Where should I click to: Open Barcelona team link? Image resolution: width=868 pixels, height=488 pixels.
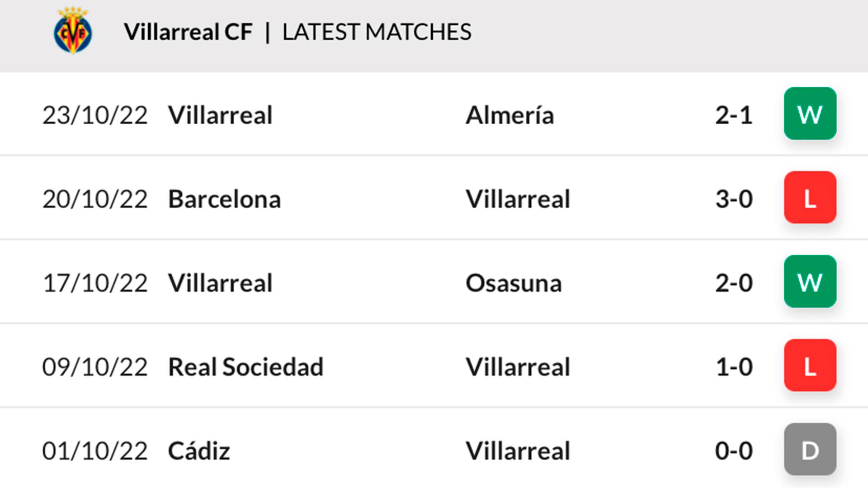224,199
